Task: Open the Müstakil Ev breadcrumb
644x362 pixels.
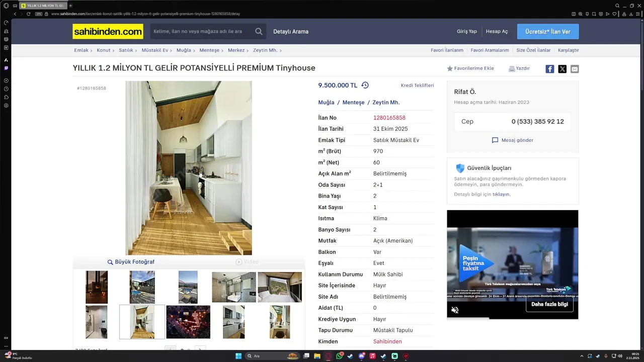Action: click(154, 50)
